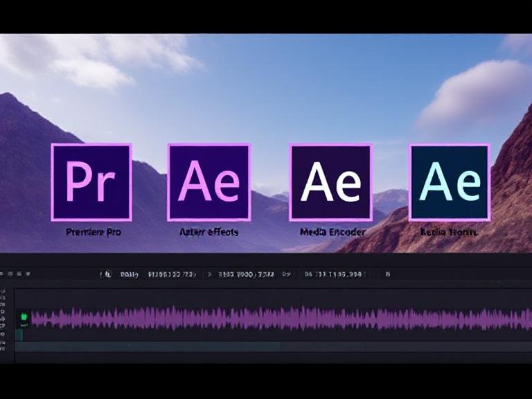Image resolution: width=532 pixels, height=399 pixels.
Task: Click the white-lettered Ae Media Encoder icon
Action: coord(331,183)
